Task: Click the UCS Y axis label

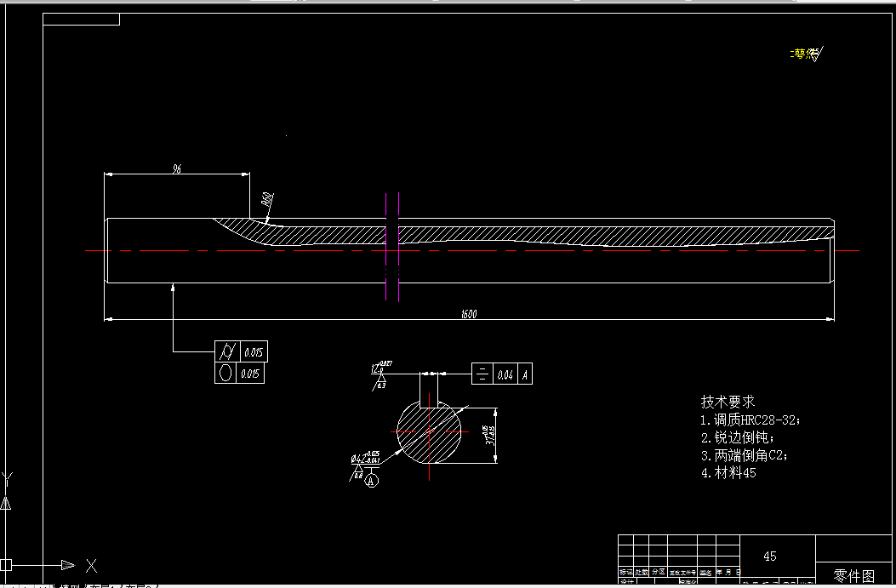Action: tap(7, 479)
